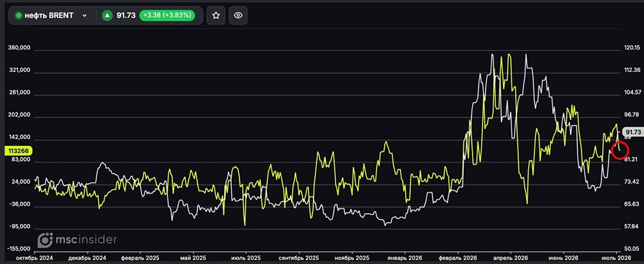Click the январь 2026 date label
Screen dimensions: 644x264
(404, 258)
